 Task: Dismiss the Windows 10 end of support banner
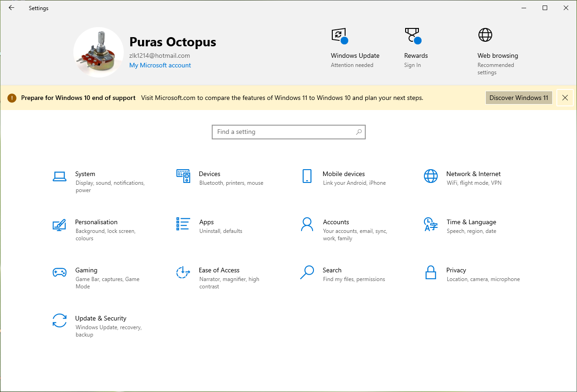pyautogui.click(x=565, y=98)
